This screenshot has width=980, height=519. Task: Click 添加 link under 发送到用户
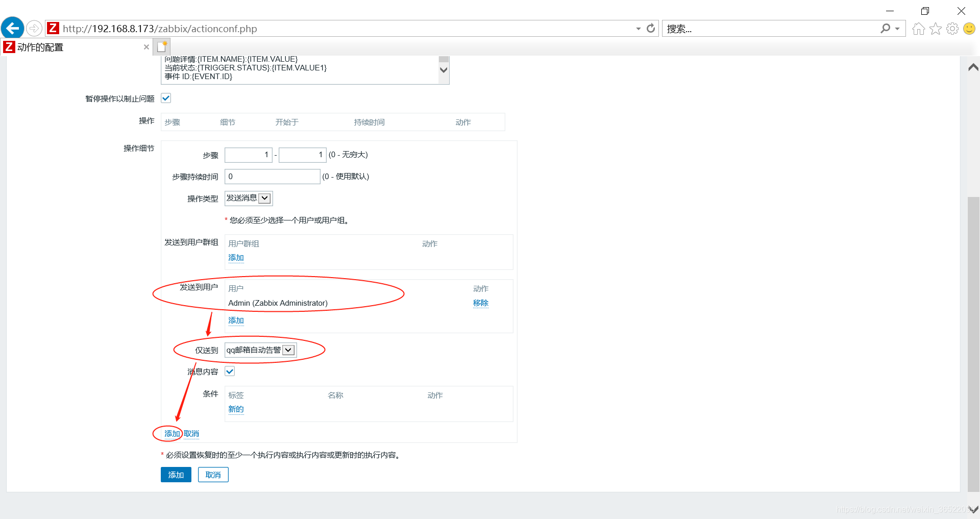click(236, 320)
